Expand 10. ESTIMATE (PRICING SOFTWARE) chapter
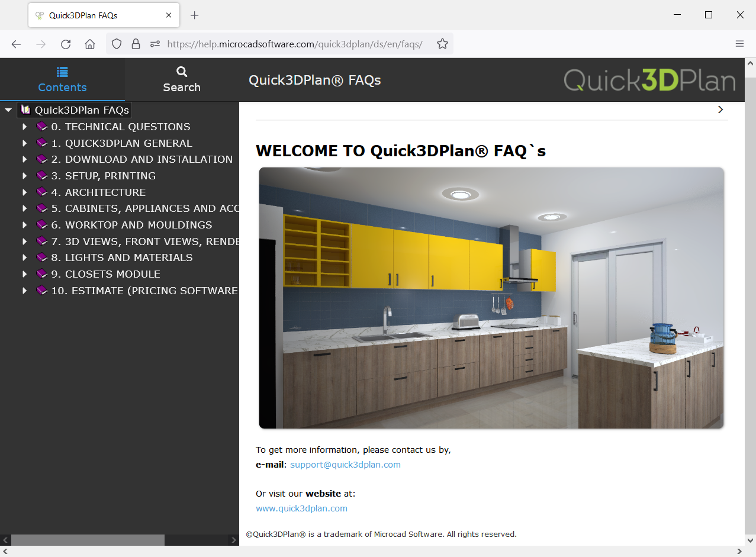The width and height of the screenshot is (756, 557). click(24, 290)
